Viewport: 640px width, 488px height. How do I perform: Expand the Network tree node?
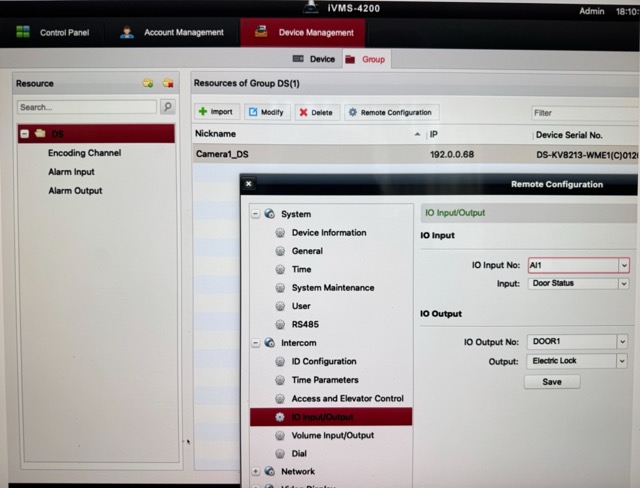[256, 472]
